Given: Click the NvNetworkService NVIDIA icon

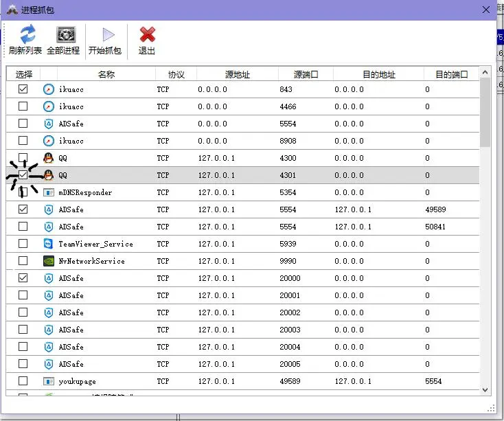Looking at the screenshot, I should pos(48,261).
